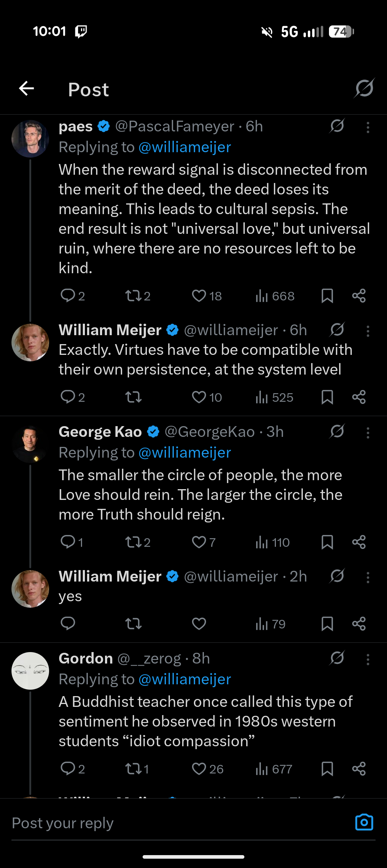Open Grok icon in the Post header

[364, 88]
